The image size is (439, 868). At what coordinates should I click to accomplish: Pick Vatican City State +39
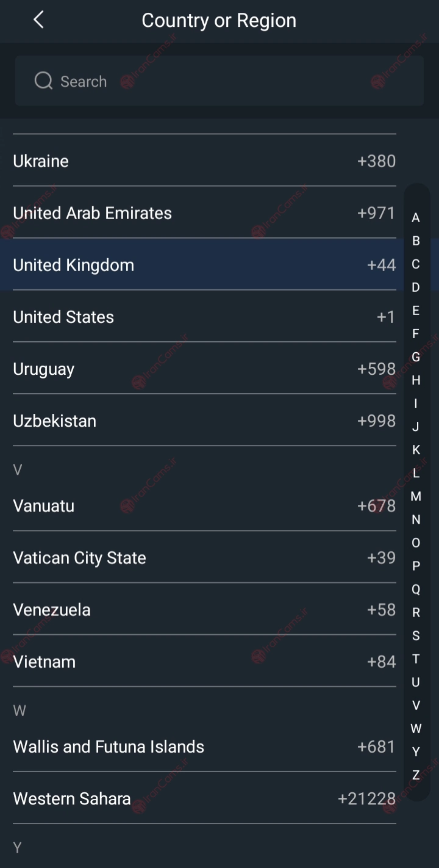coord(204,557)
